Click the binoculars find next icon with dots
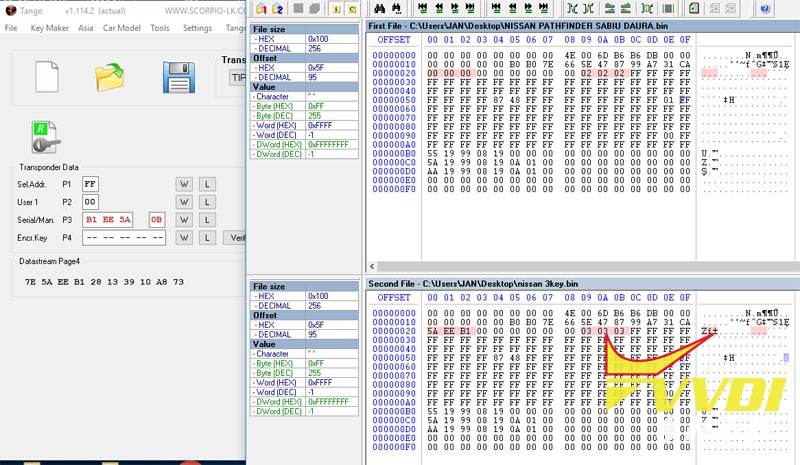The height and width of the screenshot is (465, 800). click(396, 8)
